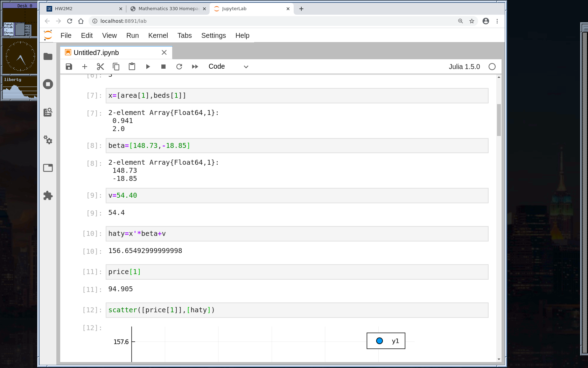Restart kernel and run all cells
Image resolution: width=588 pixels, height=368 pixels.
(x=195, y=67)
